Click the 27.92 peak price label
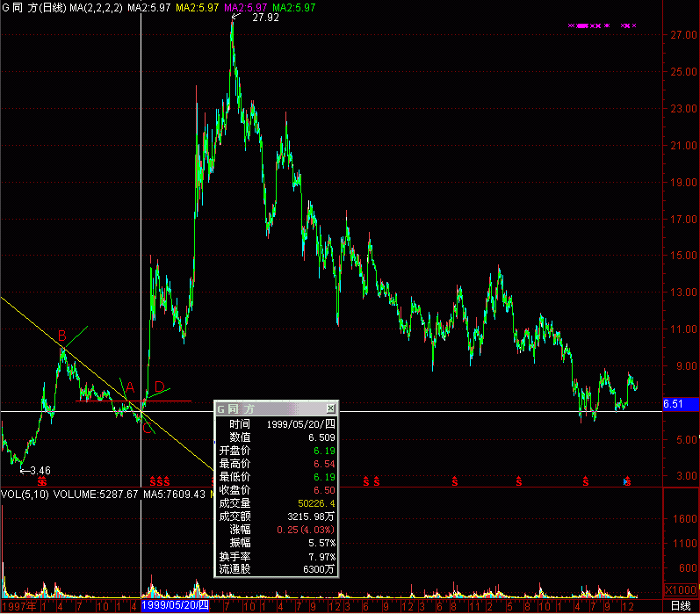 tap(265, 18)
